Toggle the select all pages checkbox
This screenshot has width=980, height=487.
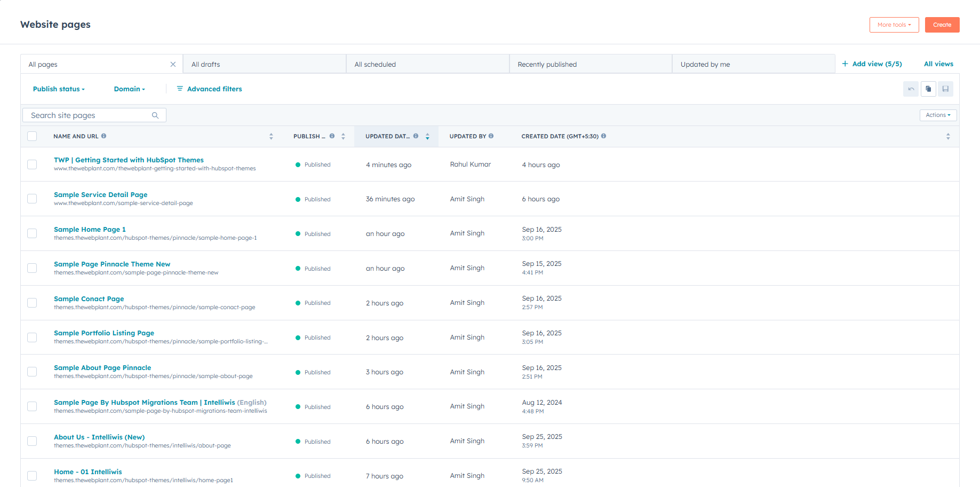point(32,136)
